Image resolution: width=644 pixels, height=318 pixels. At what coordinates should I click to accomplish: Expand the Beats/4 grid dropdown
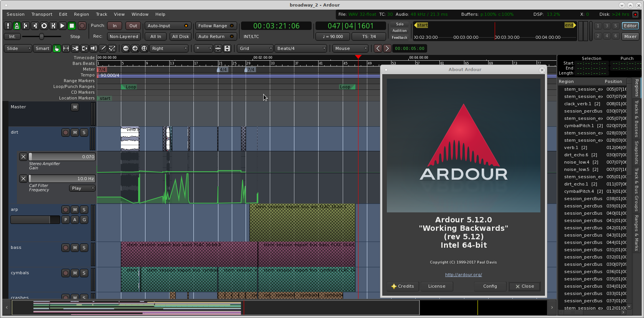pos(301,48)
